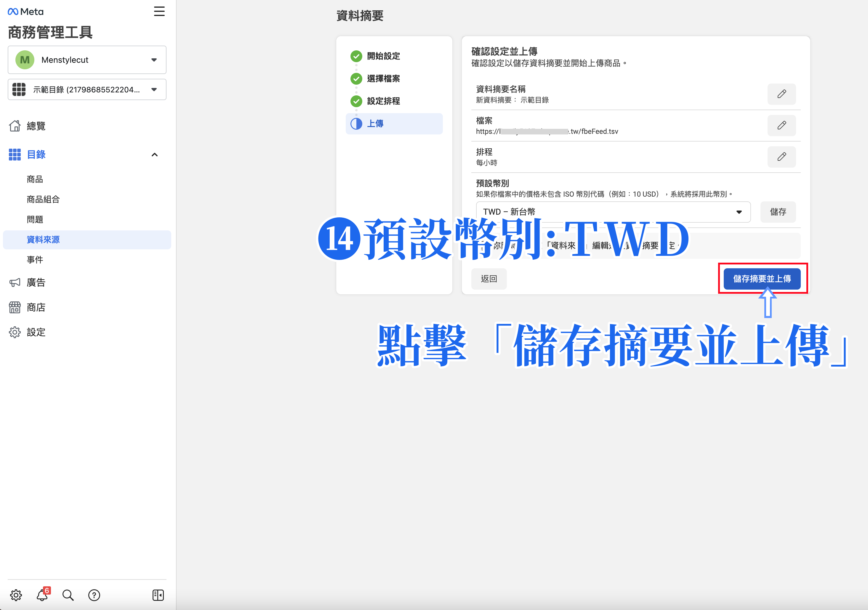Open the help question mark icon
The width and height of the screenshot is (868, 610).
pos(94,595)
